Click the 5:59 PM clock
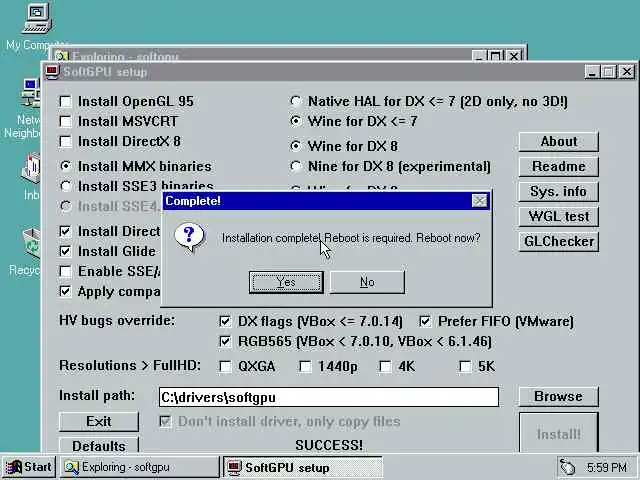The height and width of the screenshot is (480, 640). [x=606, y=467]
